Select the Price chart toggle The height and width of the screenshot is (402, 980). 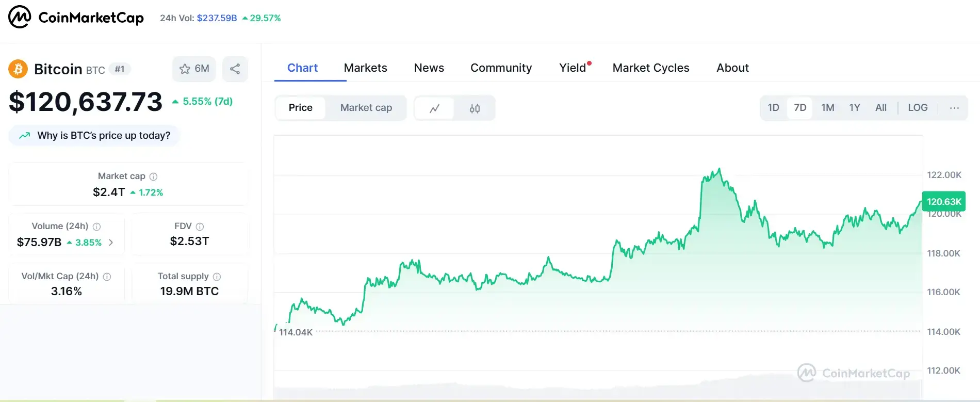[301, 108]
